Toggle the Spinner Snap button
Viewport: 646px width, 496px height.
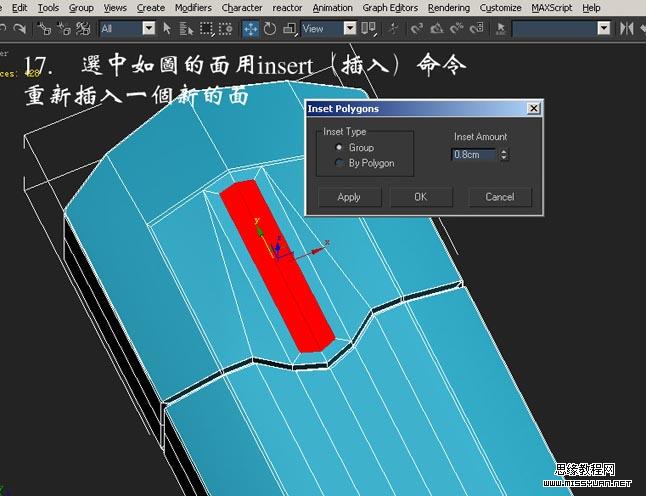click(477, 28)
